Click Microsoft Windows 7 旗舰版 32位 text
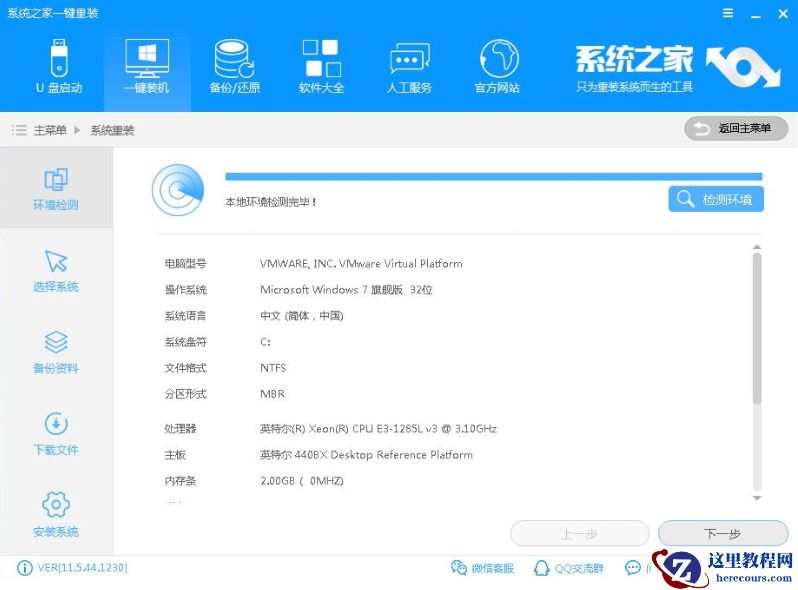Image resolution: width=798 pixels, height=590 pixels. tap(346, 290)
